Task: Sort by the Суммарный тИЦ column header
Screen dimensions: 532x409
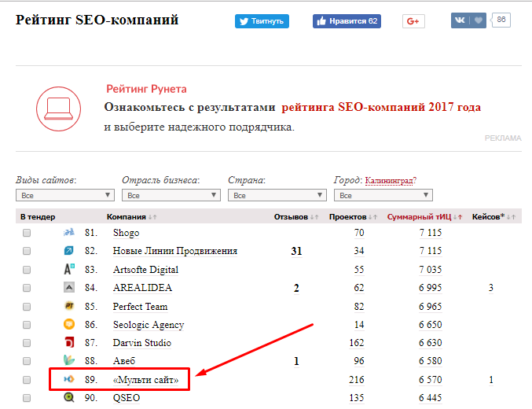Action: (x=420, y=217)
